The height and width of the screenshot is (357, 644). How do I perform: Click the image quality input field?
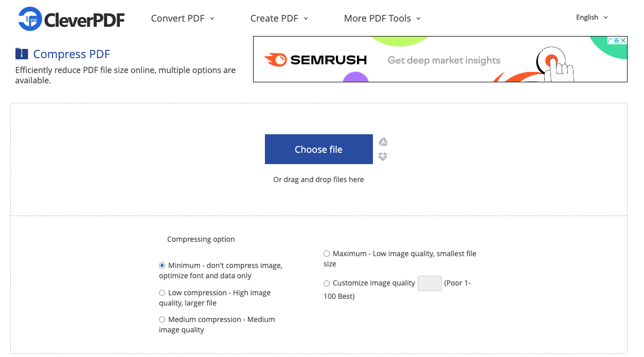[x=430, y=283]
